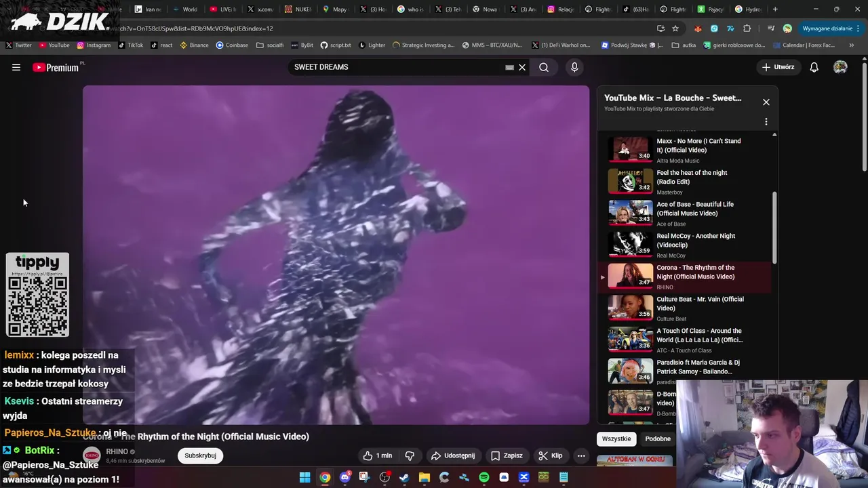Activate voice search microphone
The width and height of the screenshot is (868, 488).
[x=574, y=67]
